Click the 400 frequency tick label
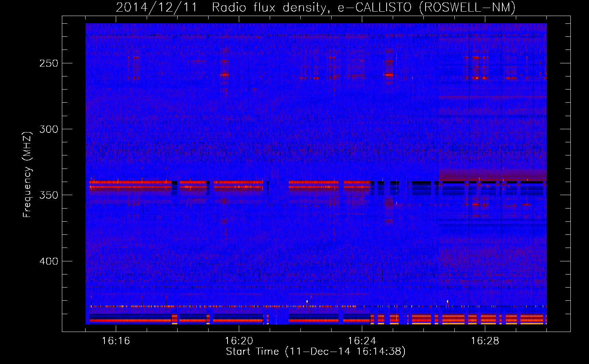589x364 pixels. click(x=49, y=261)
